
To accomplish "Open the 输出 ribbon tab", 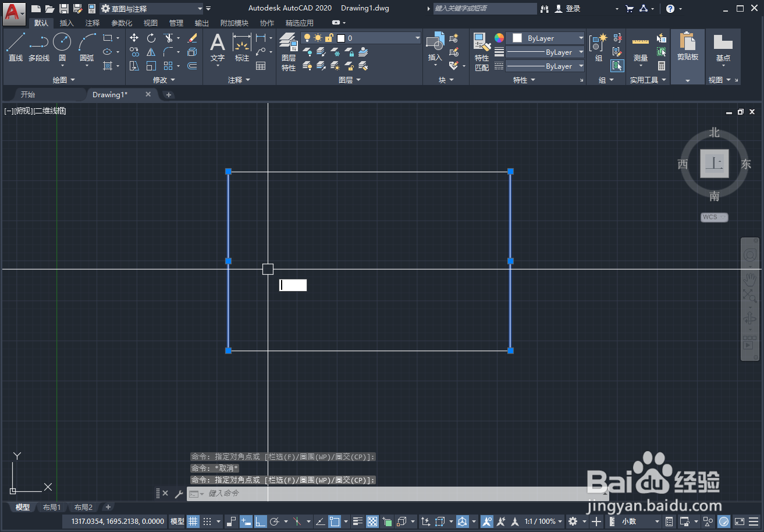I will pyautogui.click(x=202, y=23).
